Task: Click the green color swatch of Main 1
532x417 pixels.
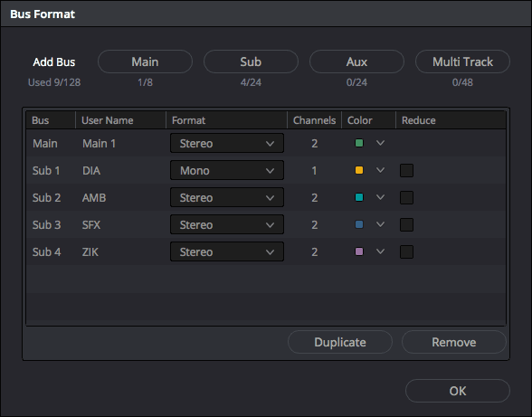Action: (x=359, y=143)
